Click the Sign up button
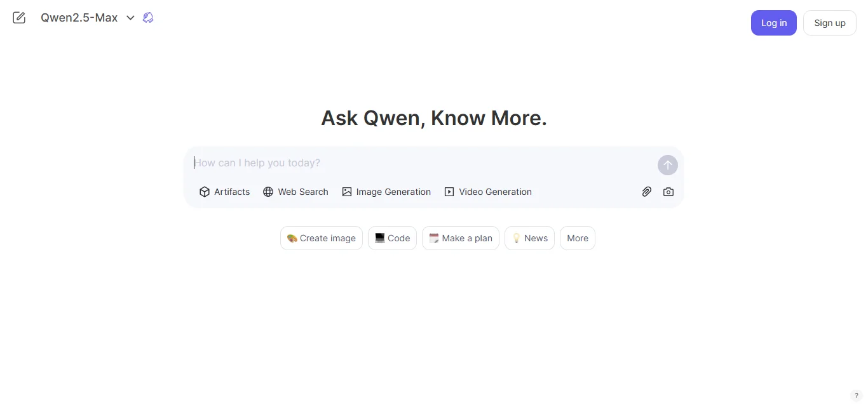This screenshot has width=868, height=407. point(829,23)
